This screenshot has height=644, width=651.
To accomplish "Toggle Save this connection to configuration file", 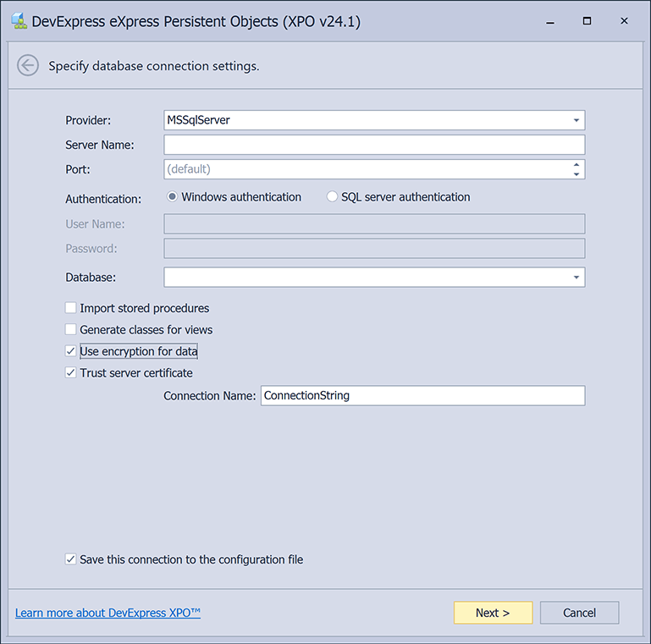I will tap(71, 559).
